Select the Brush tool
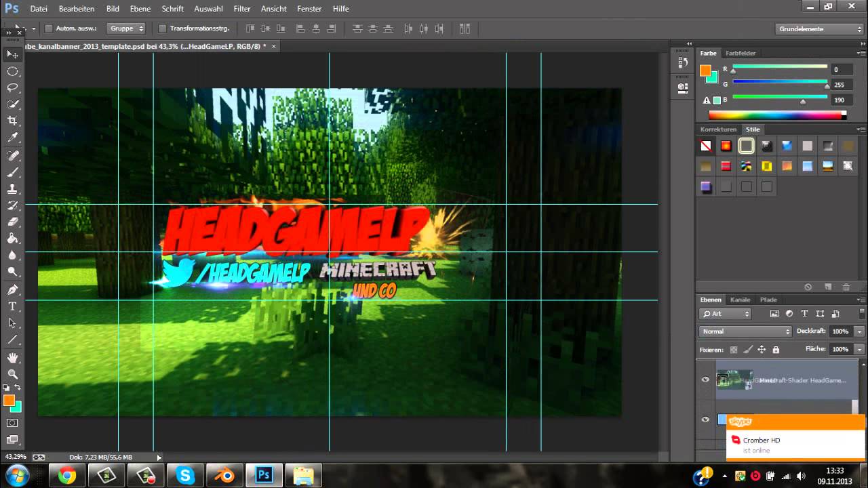868x488 pixels. [12, 172]
